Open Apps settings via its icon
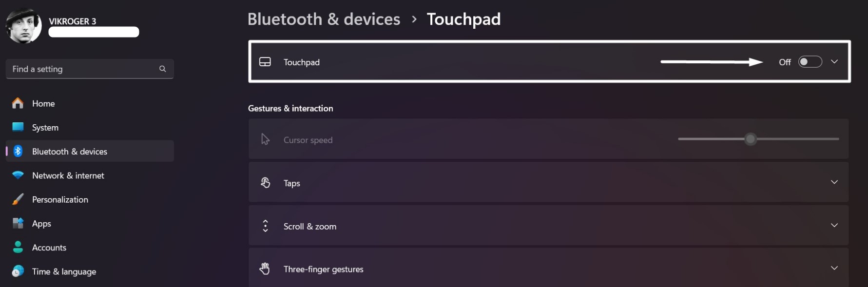 (18, 223)
